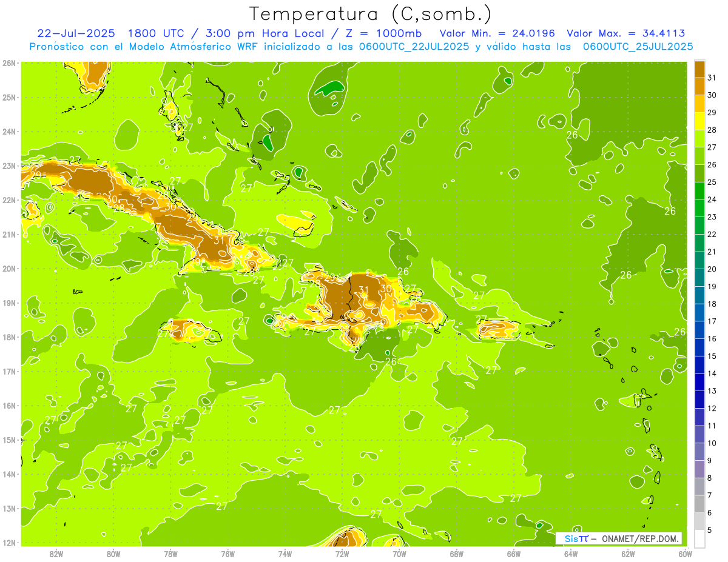Click the "16N" latitude axis label
728x562 pixels.
[8, 406]
